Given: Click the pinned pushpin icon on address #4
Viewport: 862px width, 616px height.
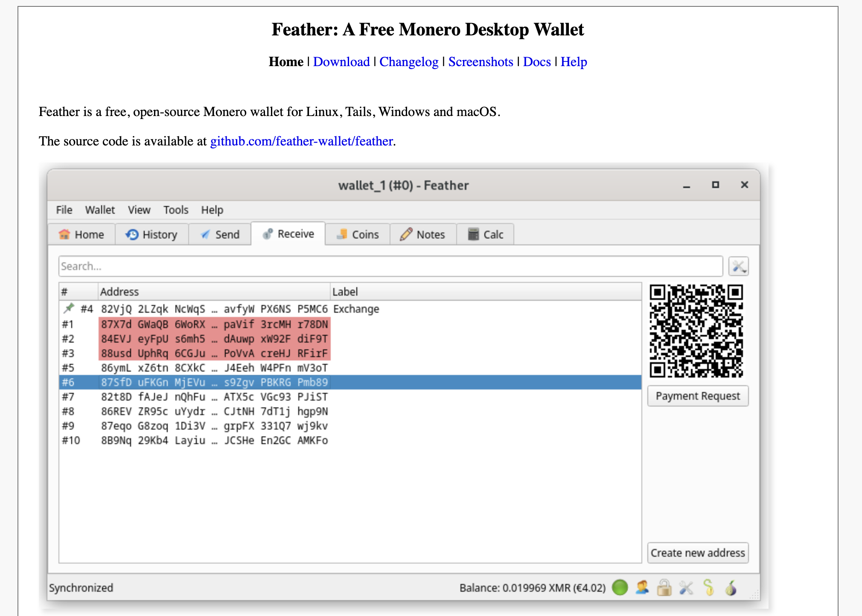Looking at the screenshot, I should click(x=69, y=308).
